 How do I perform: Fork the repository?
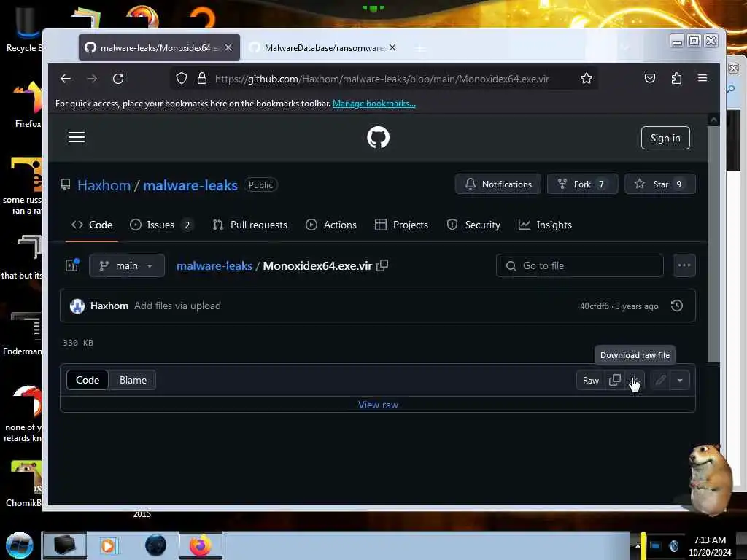(x=582, y=184)
